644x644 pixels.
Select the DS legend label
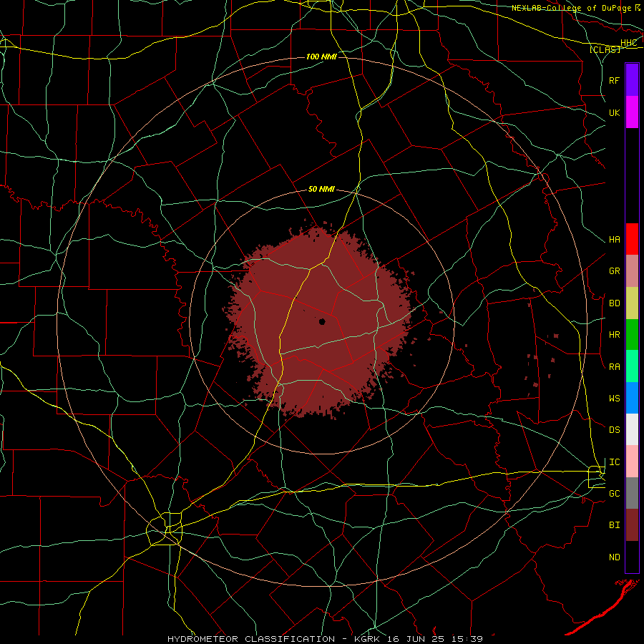point(614,430)
